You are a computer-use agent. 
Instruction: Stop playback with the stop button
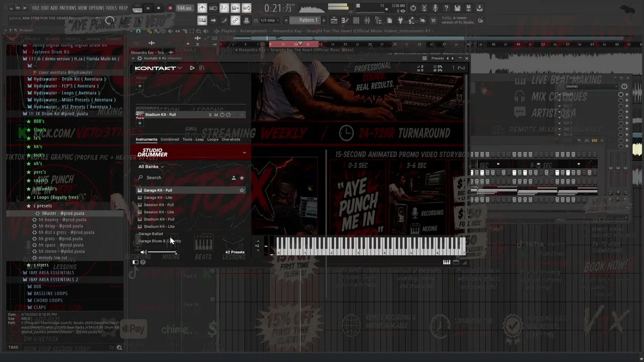pos(158,8)
